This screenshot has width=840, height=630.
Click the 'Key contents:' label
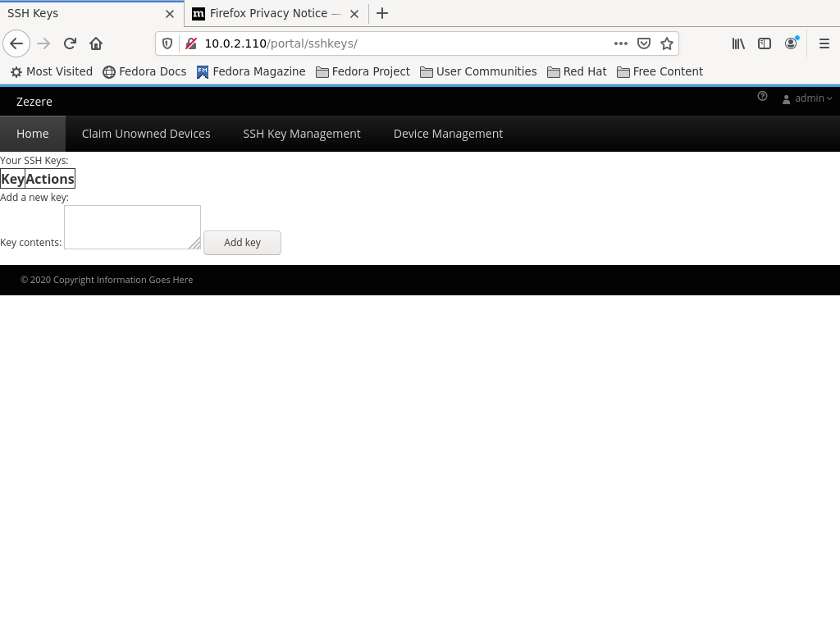pos(30,243)
